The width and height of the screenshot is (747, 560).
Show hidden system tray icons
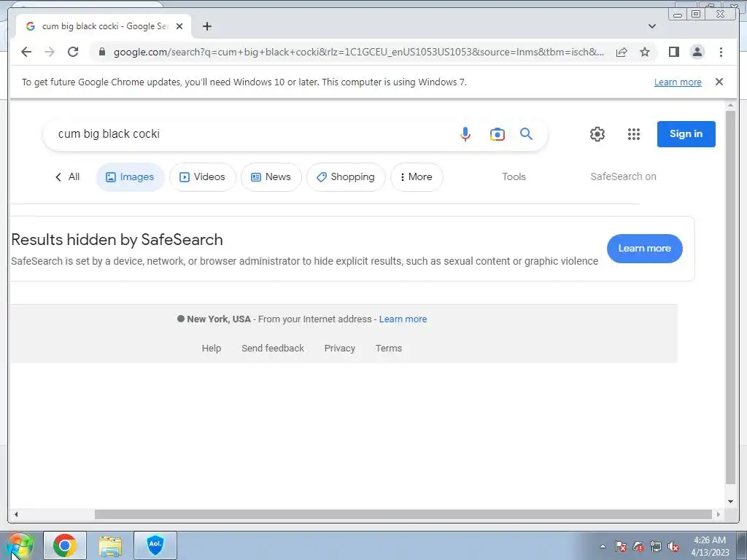pos(603,546)
